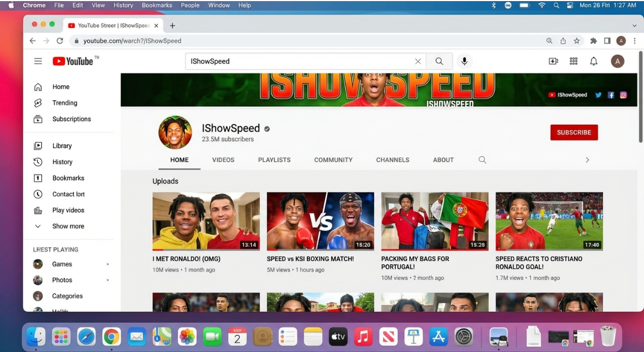Open the Apple menu
This screenshot has width=644, height=352.
tap(11, 5)
